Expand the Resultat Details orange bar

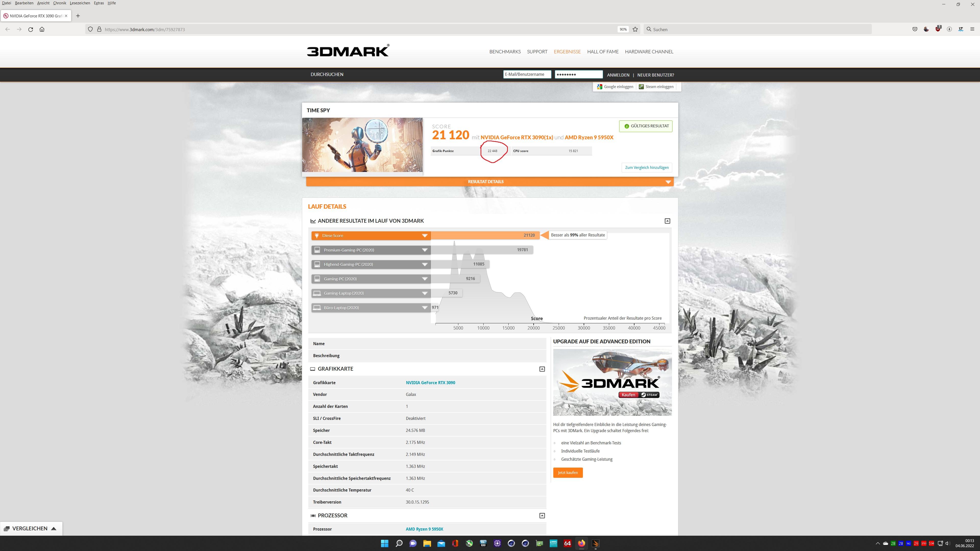489,182
